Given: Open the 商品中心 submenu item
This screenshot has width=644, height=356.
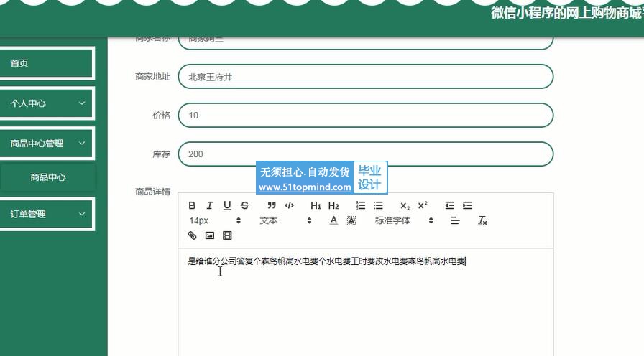Looking at the screenshot, I should (x=48, y=177).
